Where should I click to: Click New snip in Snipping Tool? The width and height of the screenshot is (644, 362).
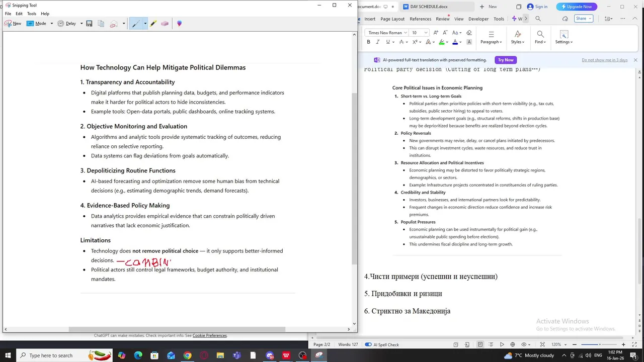click(13, 23)
